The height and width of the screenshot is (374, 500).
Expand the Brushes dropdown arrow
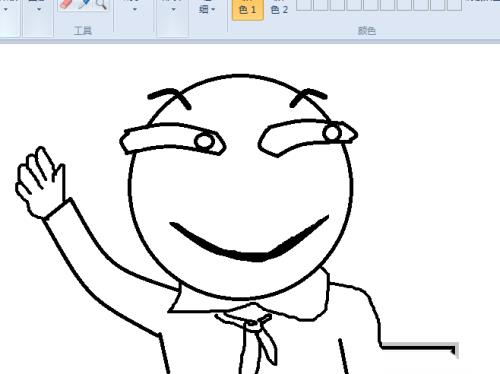point(134,9)
